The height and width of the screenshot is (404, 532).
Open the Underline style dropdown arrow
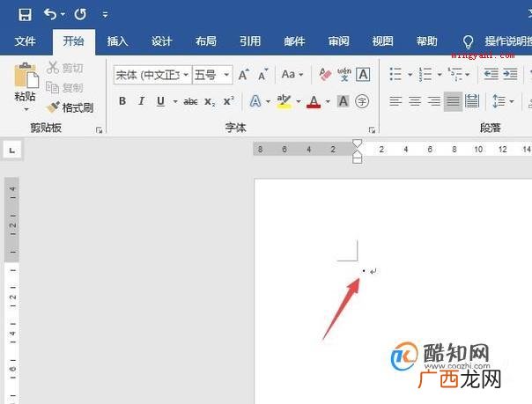pos(175,101)
